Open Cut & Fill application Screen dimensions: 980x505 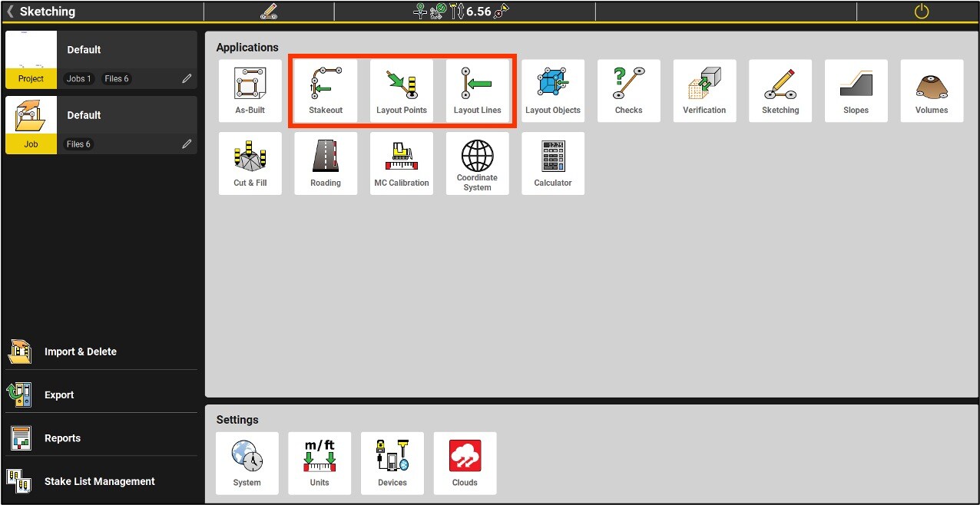[x=250, y=163]
